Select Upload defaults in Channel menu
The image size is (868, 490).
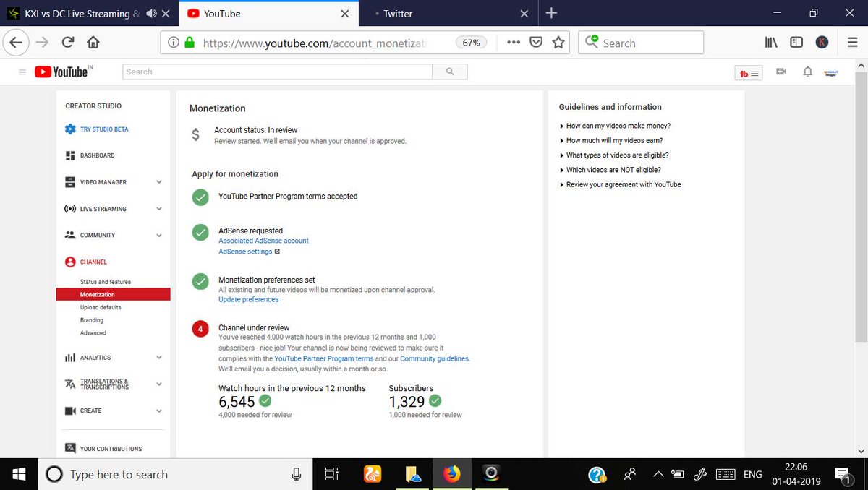click(x=101, y=307)
